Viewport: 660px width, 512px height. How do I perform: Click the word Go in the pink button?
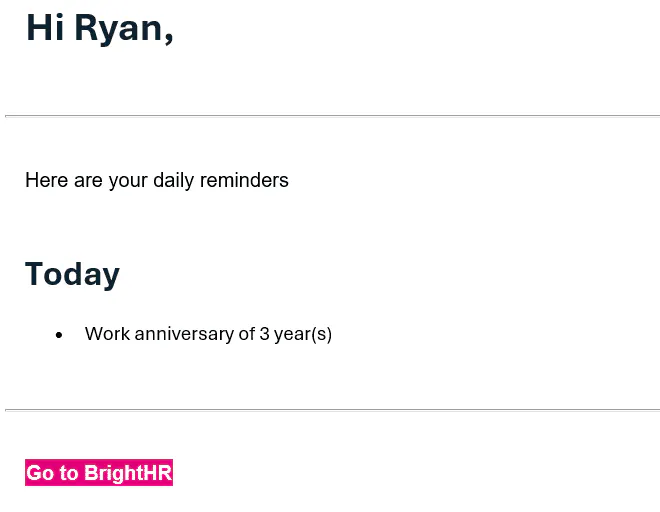[x=39, y=473]
